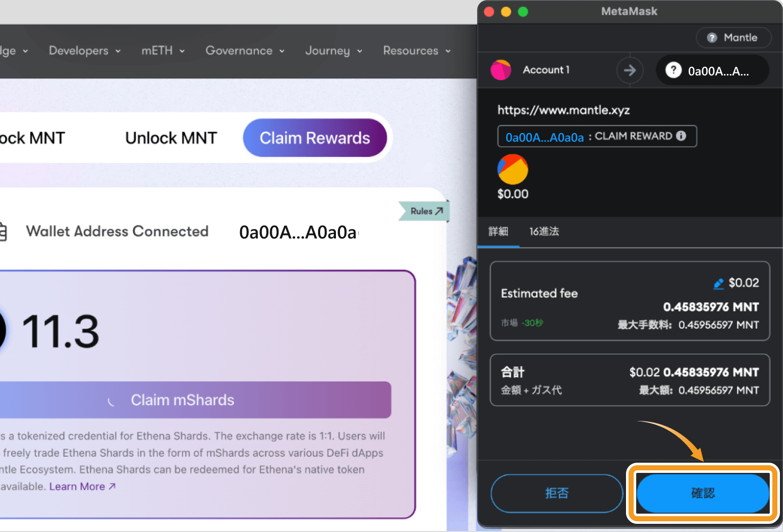This screenshot has width=783, height=532.
Task: Click the MetaMask window title
Action: click(629, 11)
